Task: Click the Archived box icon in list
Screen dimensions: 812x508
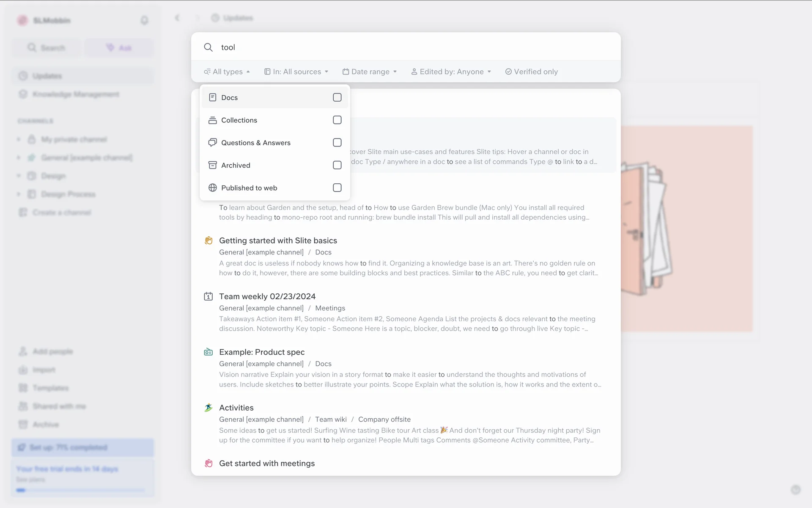Action: click(213, 165)
